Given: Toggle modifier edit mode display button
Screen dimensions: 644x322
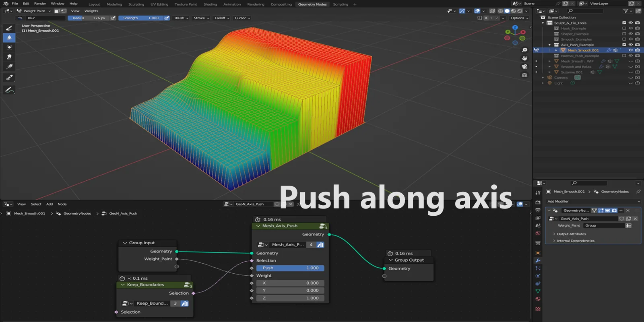Looking at the screenshot, I should [601, 211].
